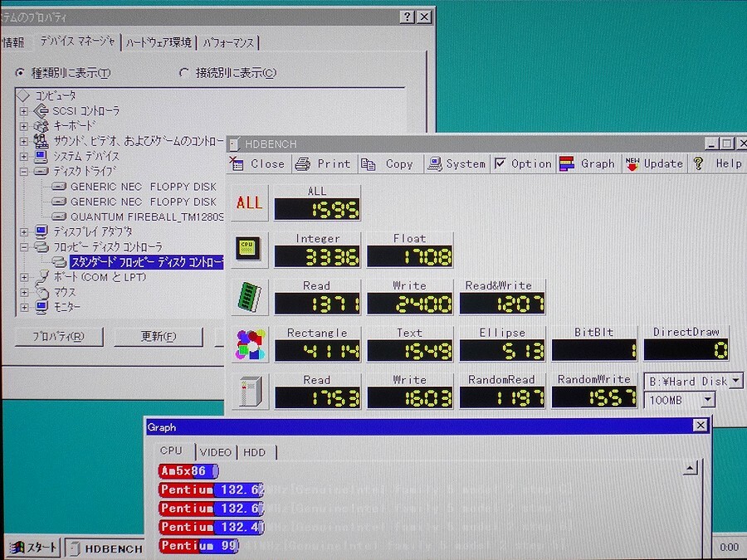Viewport: 747px width, 560px height.
Task: Select the フロッピー ディスク コントローラ icon
Action: (x=41, y=246)
